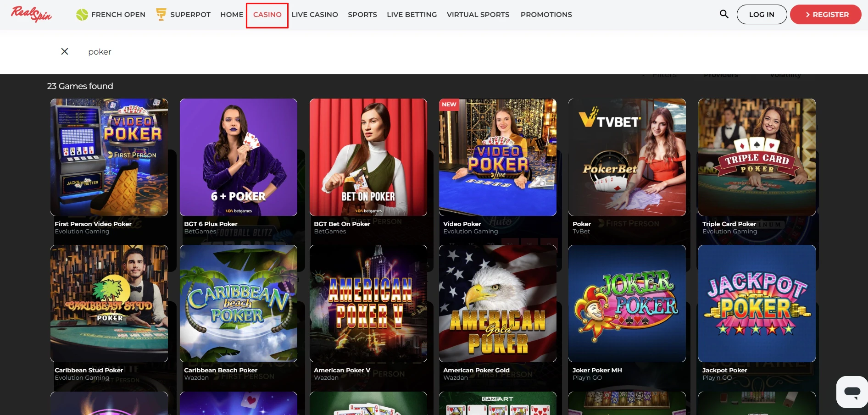Viewport: 868px width, 415px height.
Task: Launch BGT 6 Plus Poker thumbnail
Action: point(239,157)
